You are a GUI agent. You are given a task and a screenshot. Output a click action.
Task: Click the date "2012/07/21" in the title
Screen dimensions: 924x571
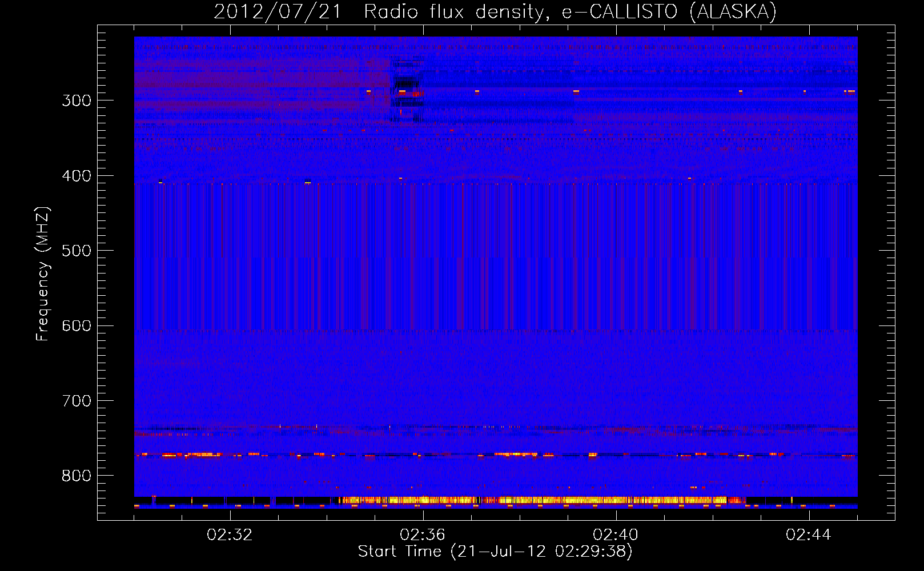tap(278, 11)
